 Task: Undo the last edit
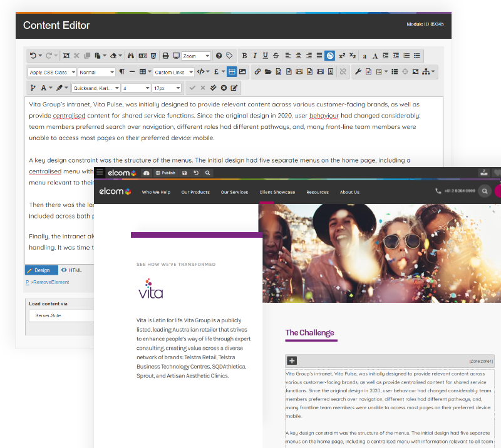tap(33, 56)
